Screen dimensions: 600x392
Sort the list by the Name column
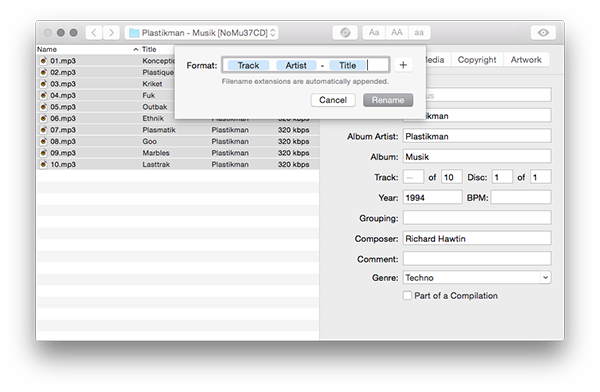[x=47, y=49]
